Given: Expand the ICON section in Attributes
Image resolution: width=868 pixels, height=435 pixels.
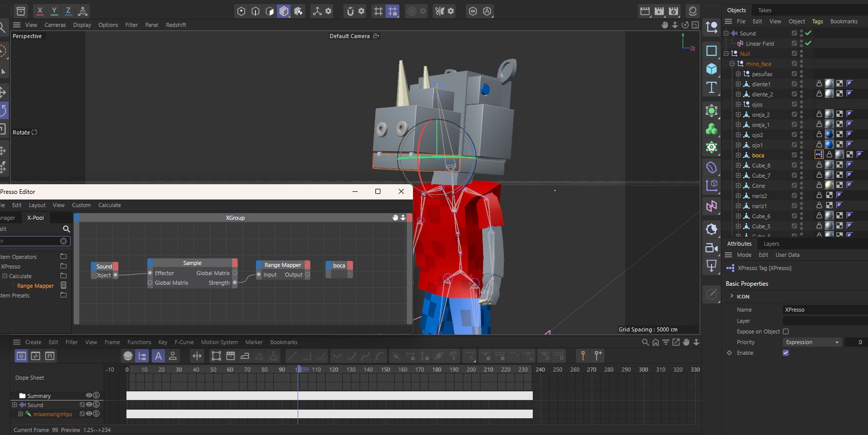Looking at the screenshot, I should (x=732, y=296).
